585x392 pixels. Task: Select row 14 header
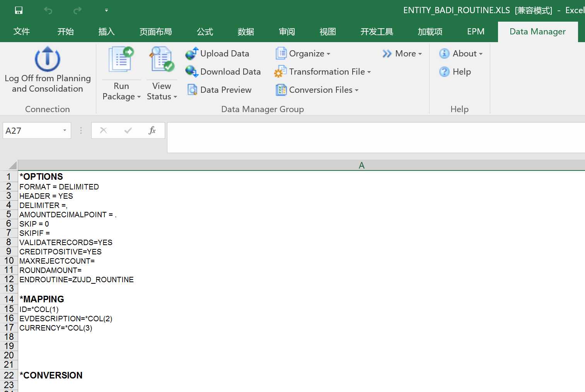click(9, 299)
